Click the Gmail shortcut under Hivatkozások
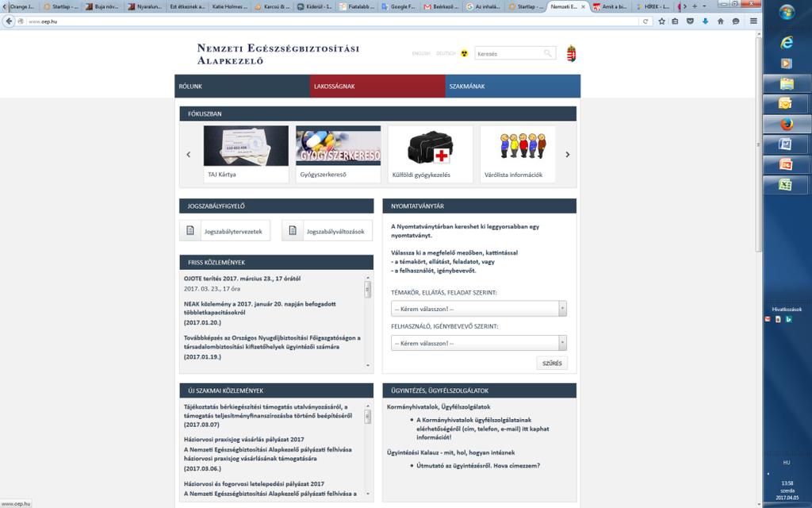Viewport: 812px width, 508px height. click(768, 319)
